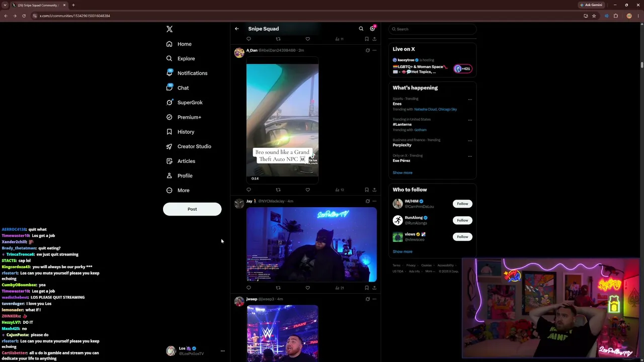
Task: Bookmark this page with Chrome's star
Action: click(x=594, y=16)
